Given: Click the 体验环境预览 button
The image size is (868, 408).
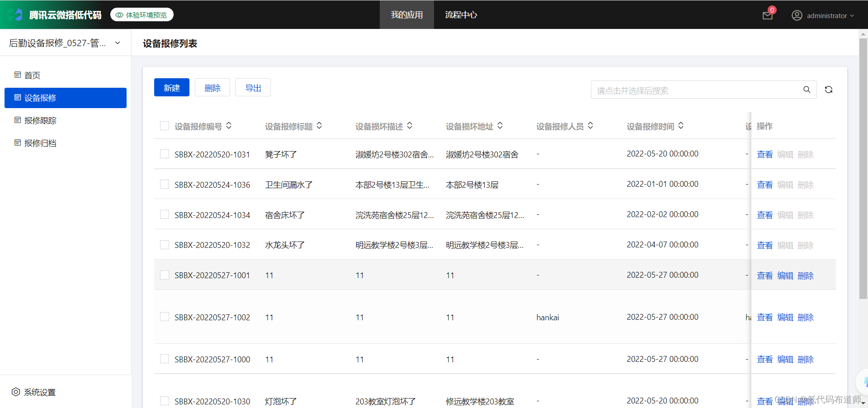Looking at the screenshot, I should 142,15.
